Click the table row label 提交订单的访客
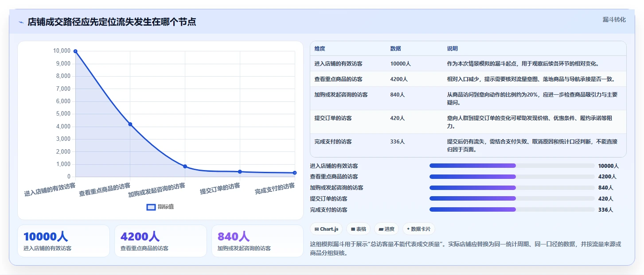Viewport: 644px width, 275px height. 333,118
